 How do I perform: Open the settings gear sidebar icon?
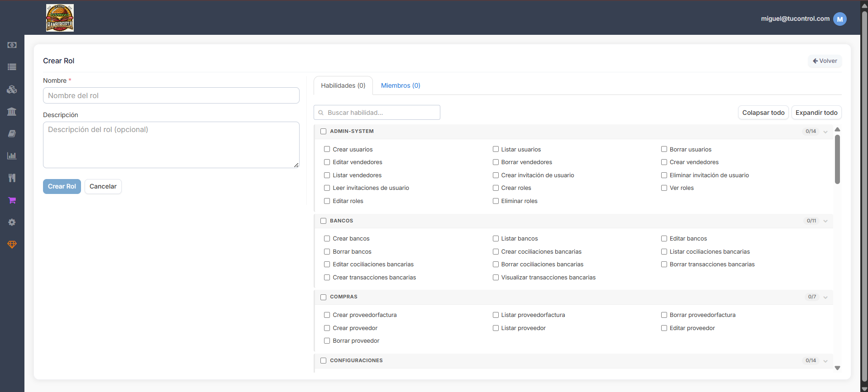tap(12, 222)
